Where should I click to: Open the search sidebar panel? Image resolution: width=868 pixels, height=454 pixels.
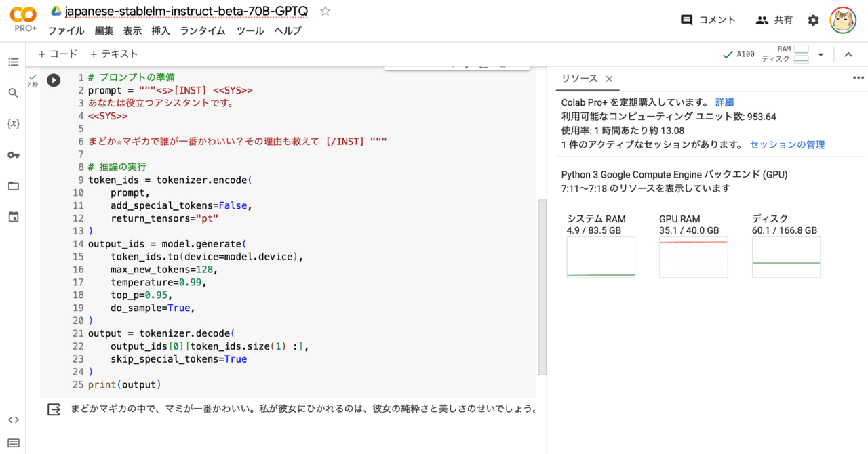point(13,93)
